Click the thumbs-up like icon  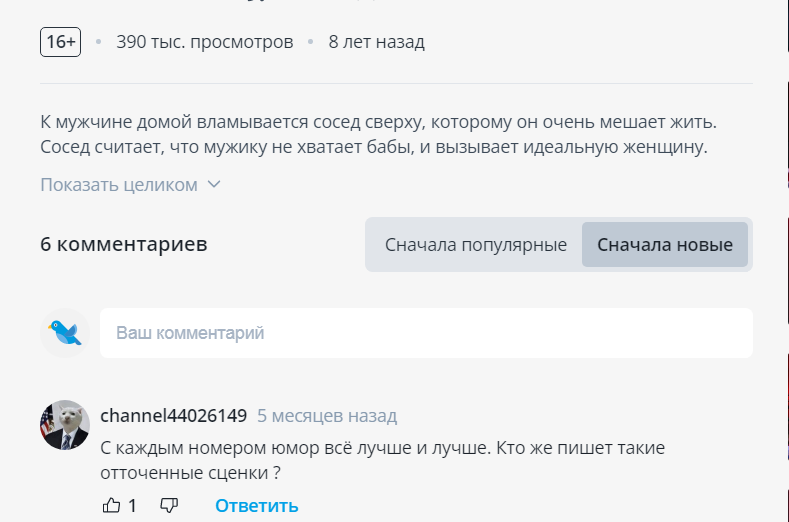[112, 505]
